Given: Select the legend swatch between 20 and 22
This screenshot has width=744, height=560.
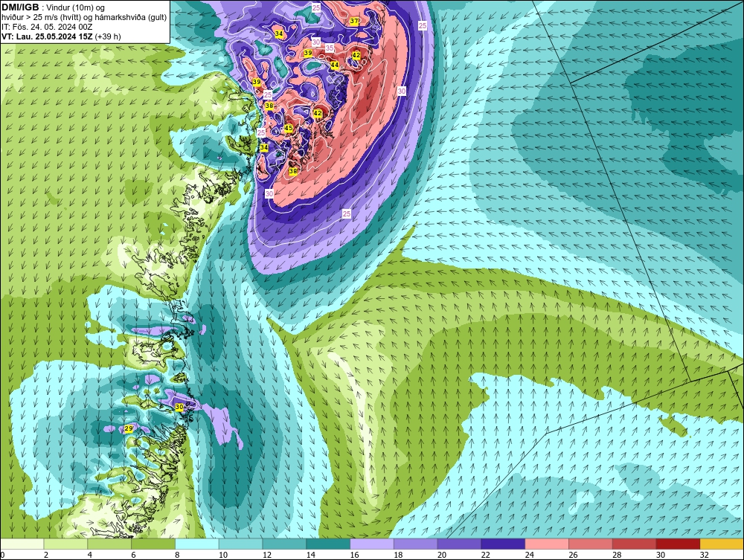Looking at the screenshot, I should (x=459, y=544).
